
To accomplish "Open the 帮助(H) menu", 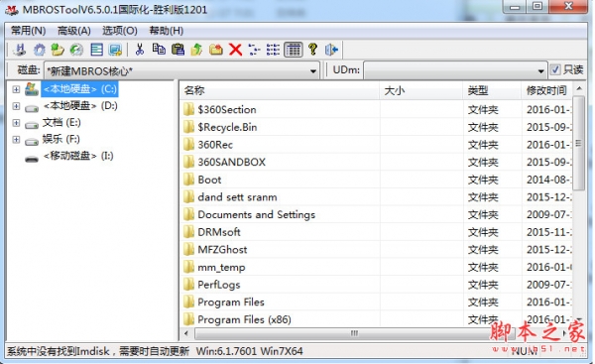I will click(167, 31).
